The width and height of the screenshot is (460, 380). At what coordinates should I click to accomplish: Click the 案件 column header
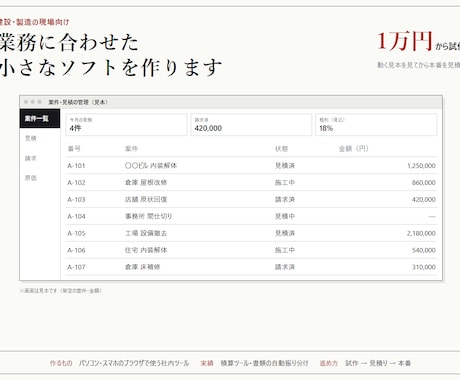pyautogui.click(x=131, y=149)
